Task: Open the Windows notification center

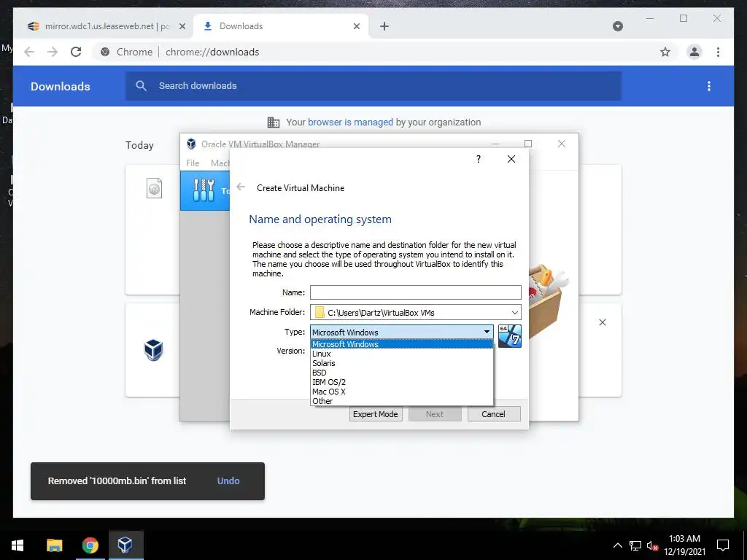Action: (723, 545)
